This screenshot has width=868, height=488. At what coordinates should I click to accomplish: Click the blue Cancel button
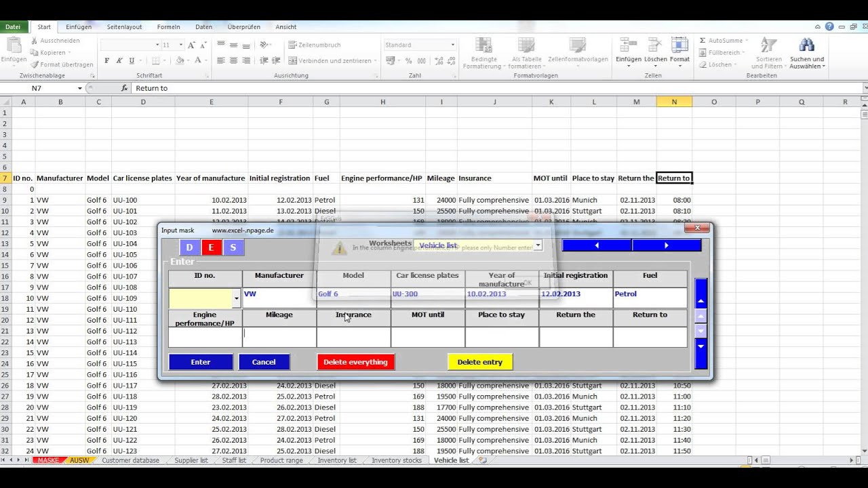coord(264,362)
